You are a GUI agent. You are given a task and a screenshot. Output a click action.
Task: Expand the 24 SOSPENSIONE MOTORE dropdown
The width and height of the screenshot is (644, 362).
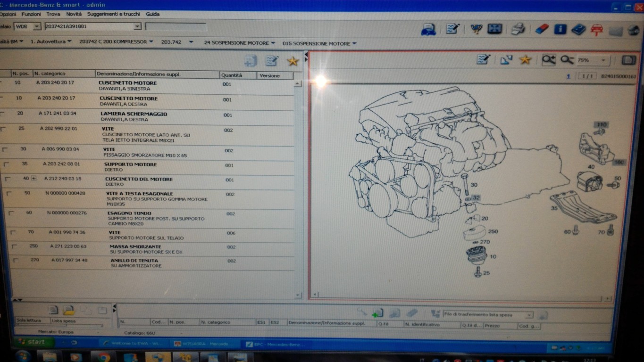pyautogui.click(x=273, y=43)
